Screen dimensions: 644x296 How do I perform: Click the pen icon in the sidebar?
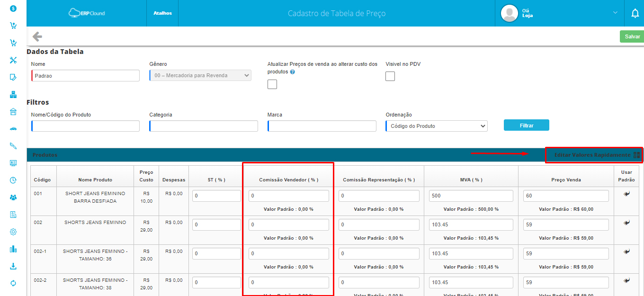click(13, 146)
